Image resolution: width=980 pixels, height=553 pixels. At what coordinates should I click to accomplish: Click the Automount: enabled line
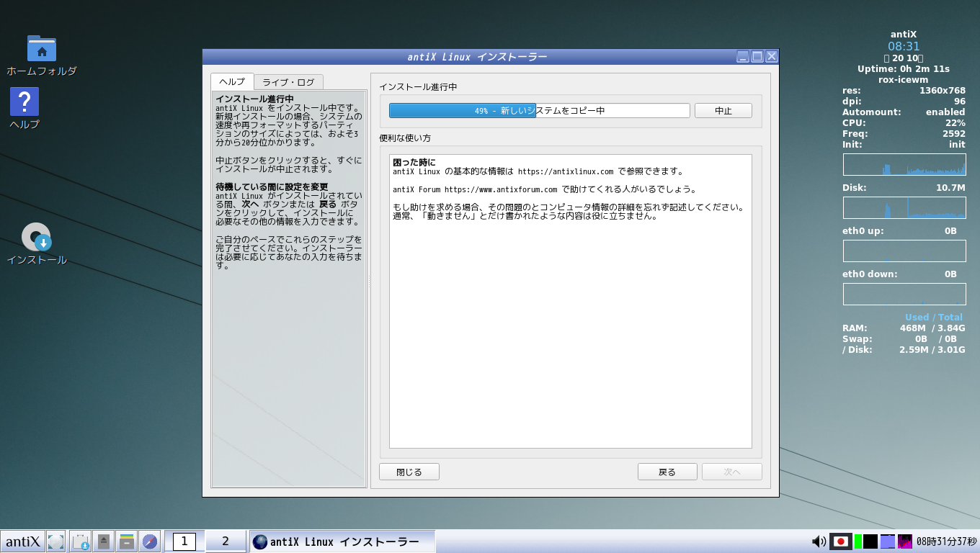pyautogui.click(x=904, y=112)
